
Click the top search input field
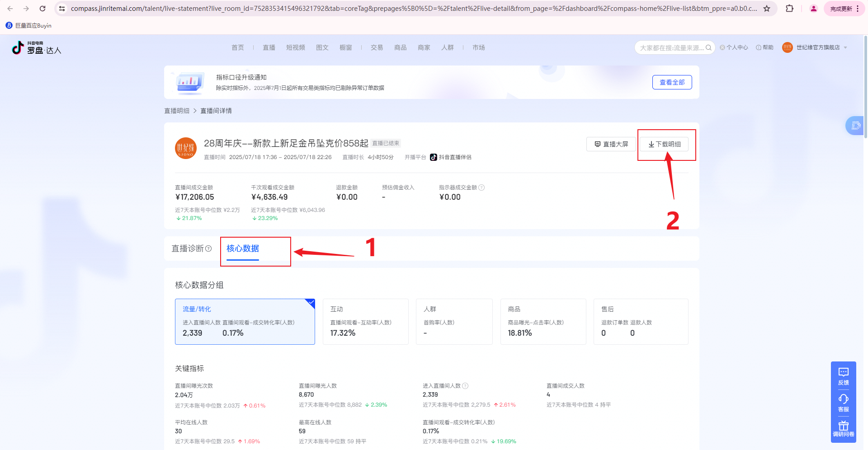click(x=671, y=47)
